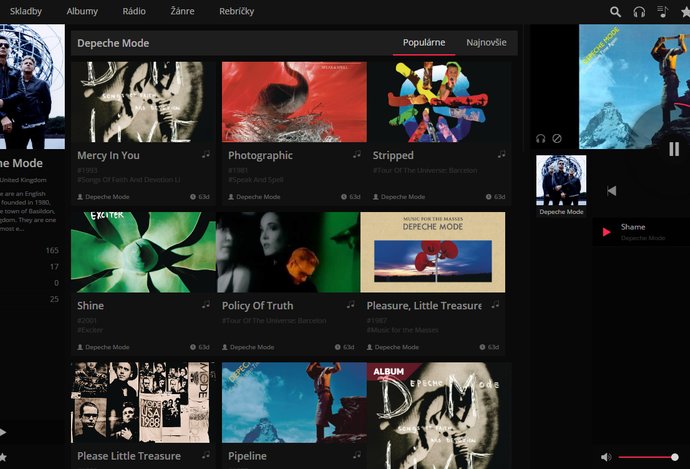Open the Rebríčky menu

236,11
